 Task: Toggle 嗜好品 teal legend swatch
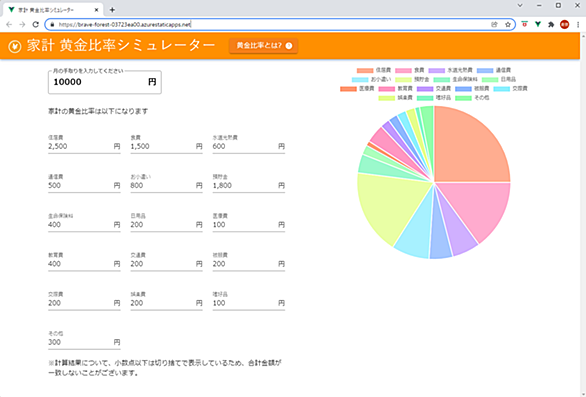pyautogui.click(x=425, y=98)
